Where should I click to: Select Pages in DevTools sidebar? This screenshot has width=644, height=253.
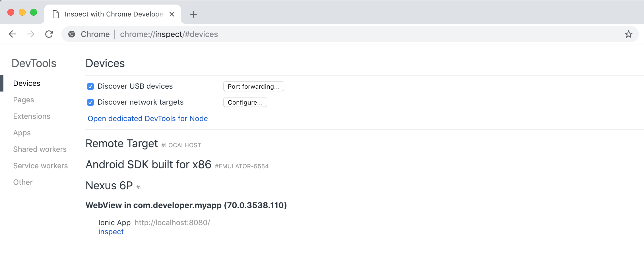(x=24, y=100)
